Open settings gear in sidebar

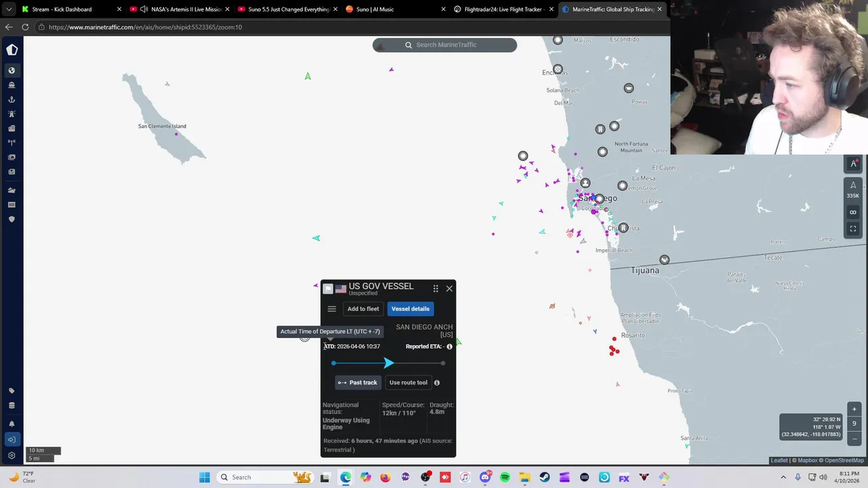pos(12,455)
